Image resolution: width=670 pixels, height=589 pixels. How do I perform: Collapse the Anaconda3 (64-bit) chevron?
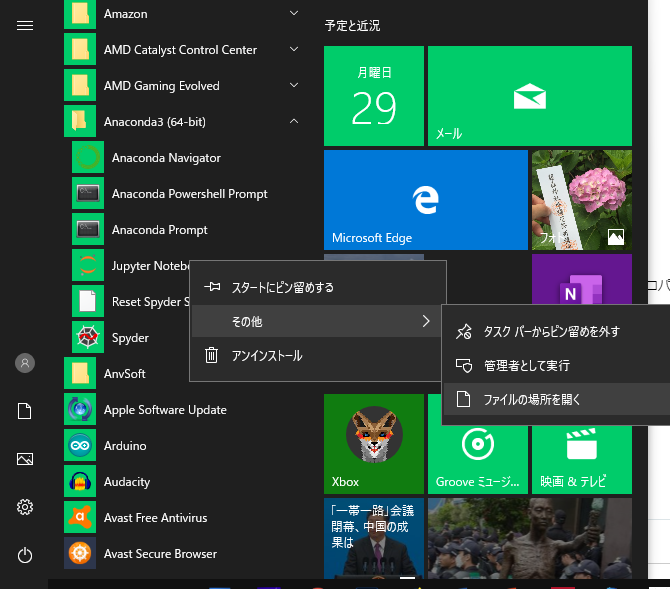click(294, 121)
